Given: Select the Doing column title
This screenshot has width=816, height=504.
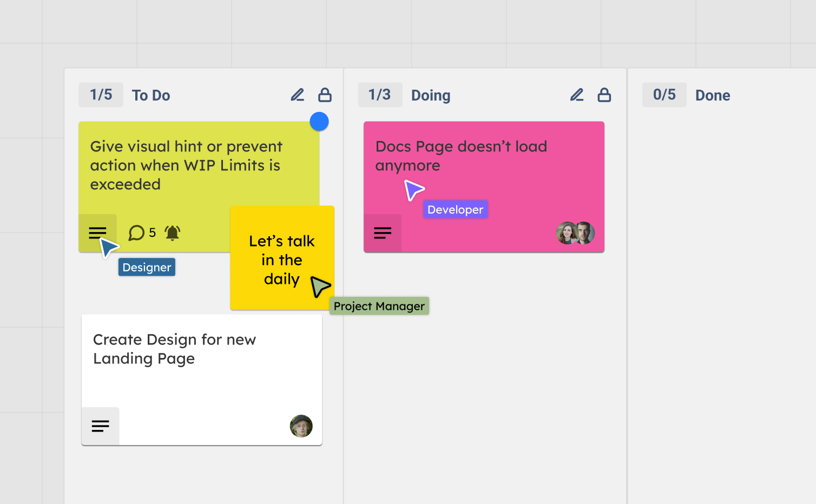Looking at the screenshot, I should pos(431,96).
